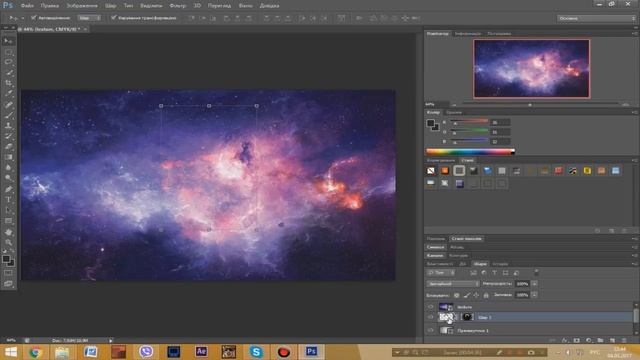Image resolution: width=640 pixels, height=360 pixels.
Task: Toggle Auto-Select checkbox in options bar
Action: click(34, 18)
